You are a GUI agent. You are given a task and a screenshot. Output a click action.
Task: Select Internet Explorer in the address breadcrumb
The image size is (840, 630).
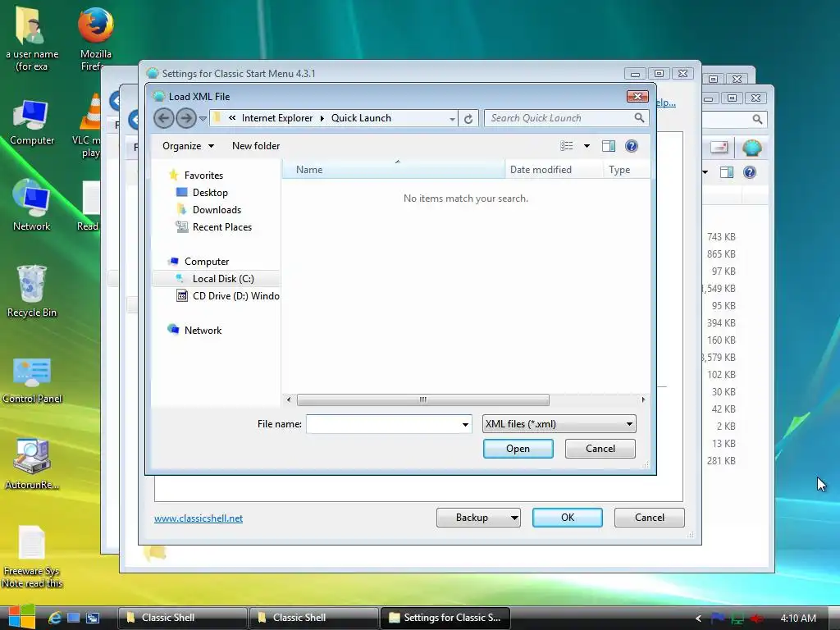tap(277, 118)
